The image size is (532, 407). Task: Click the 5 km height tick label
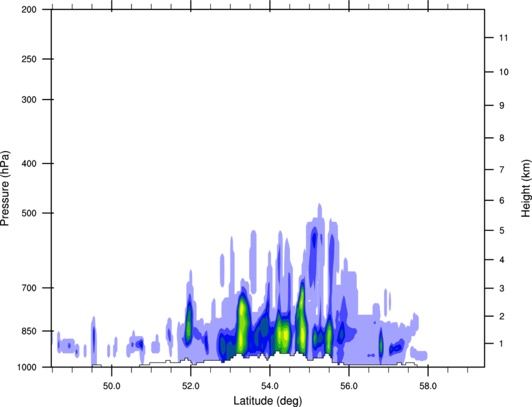(x=502, y=230)
